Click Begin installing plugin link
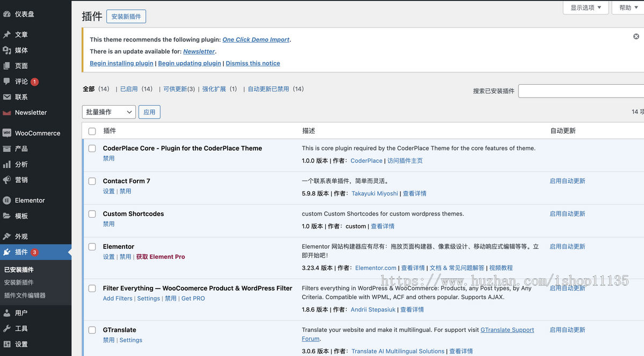Screen dimensions: 644x356 122,63
